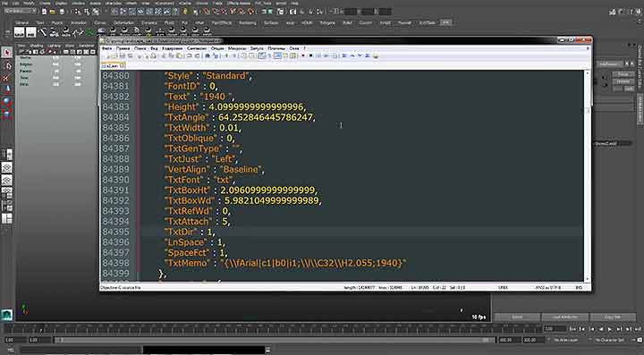Click Maya home icon at toolbox bottom
The image size is (644, 355).
coord(7,315)
